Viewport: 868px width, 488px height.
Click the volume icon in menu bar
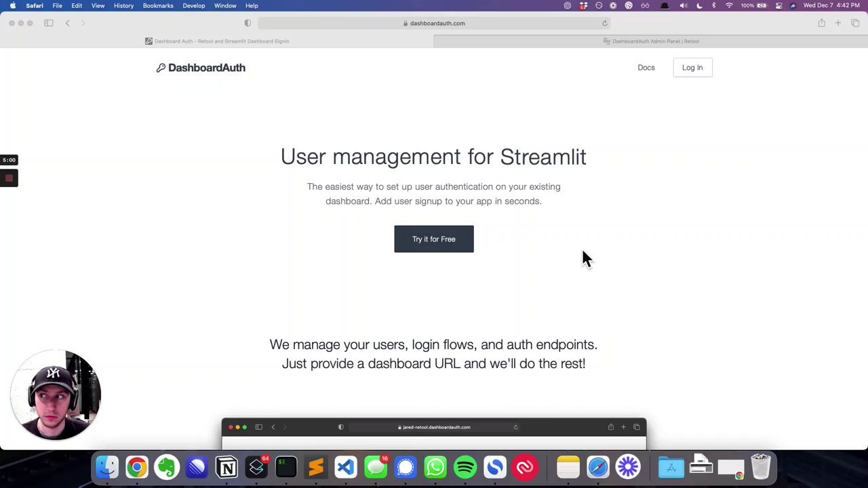(x=683, y=5)
